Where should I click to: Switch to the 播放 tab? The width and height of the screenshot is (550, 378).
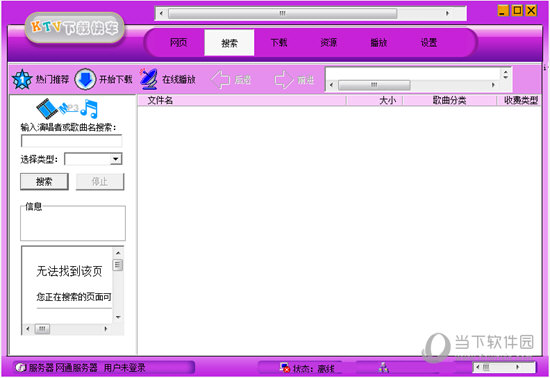point(379,43)
